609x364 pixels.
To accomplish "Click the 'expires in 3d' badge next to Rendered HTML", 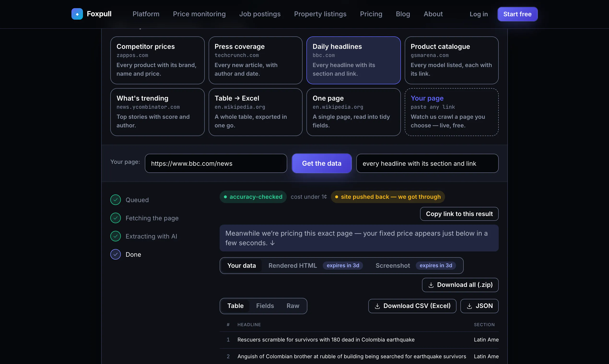I will point(343,266).
